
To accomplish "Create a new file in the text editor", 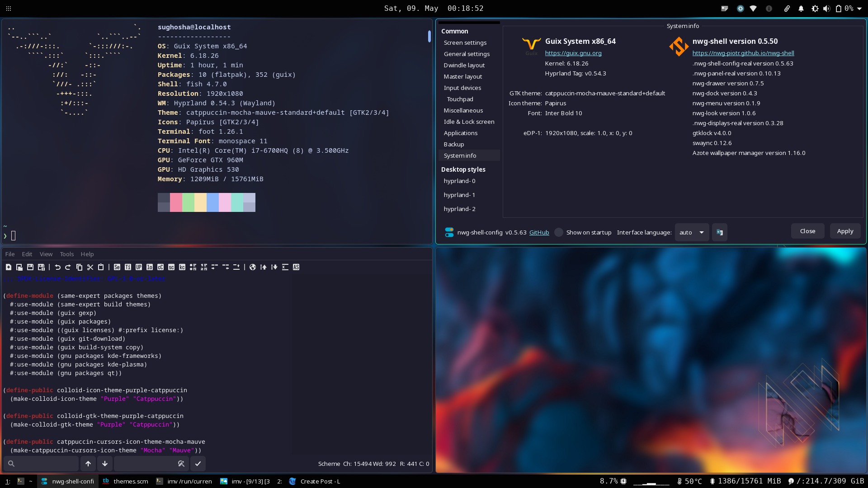I will point(9,267).
